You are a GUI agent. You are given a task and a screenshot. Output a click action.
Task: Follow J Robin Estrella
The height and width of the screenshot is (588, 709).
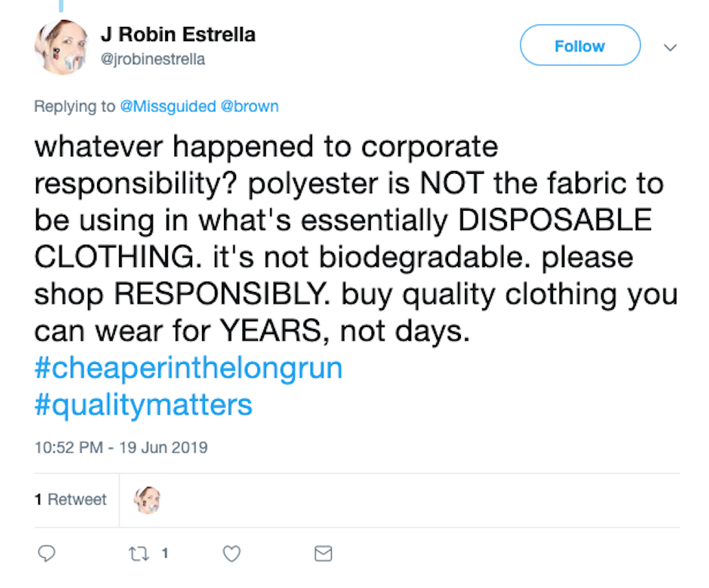579,46
